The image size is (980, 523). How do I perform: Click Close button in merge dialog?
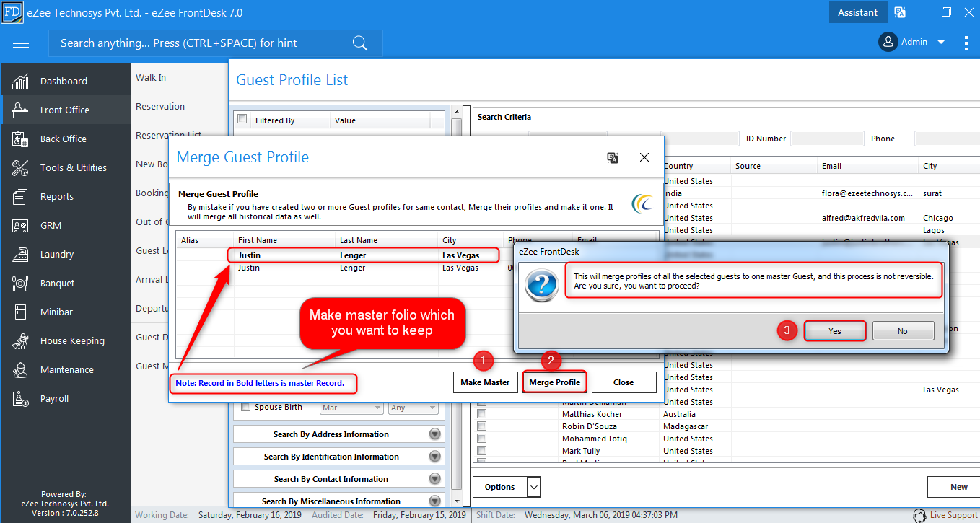[624, 382]
